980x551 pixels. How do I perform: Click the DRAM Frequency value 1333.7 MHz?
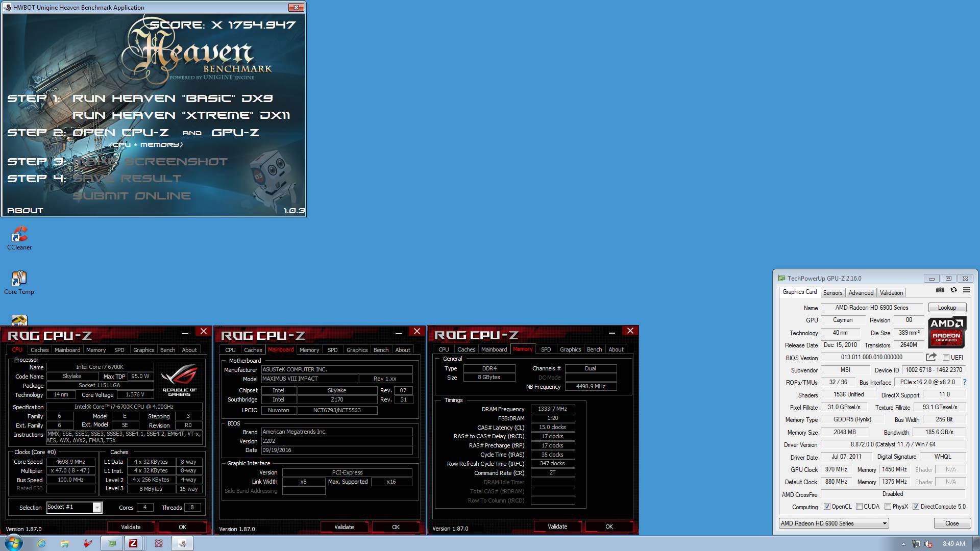tap(552, 409)
